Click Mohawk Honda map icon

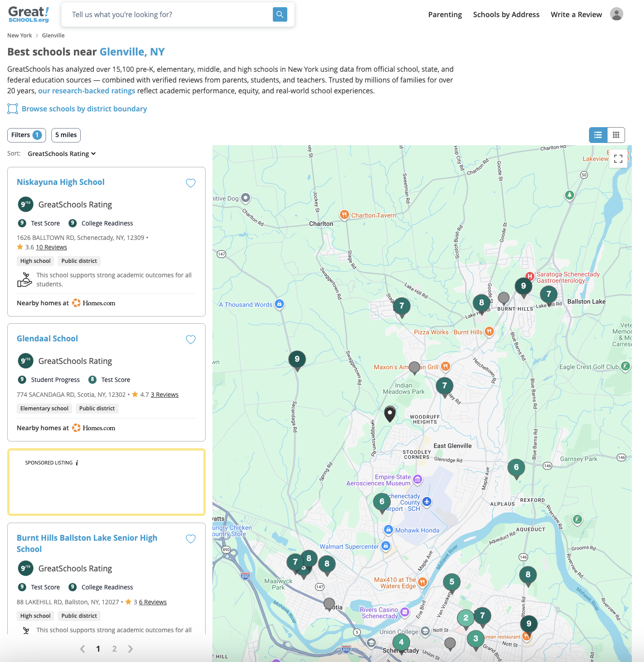coord(388,530)
